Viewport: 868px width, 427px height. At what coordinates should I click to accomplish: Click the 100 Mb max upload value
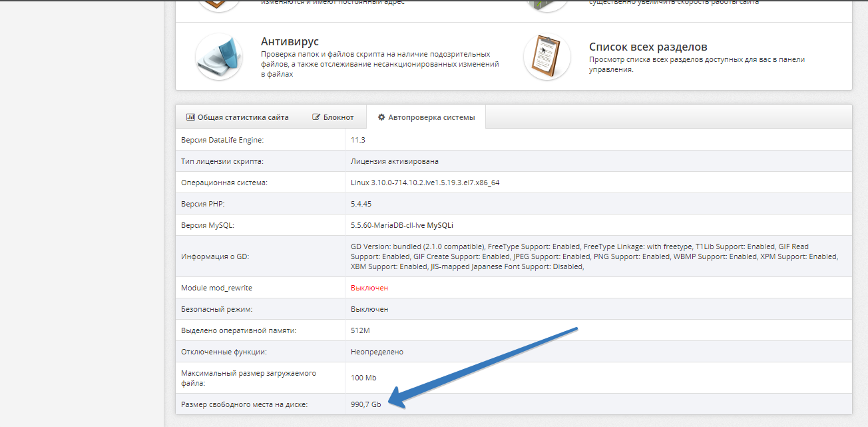tap(363, 378)
